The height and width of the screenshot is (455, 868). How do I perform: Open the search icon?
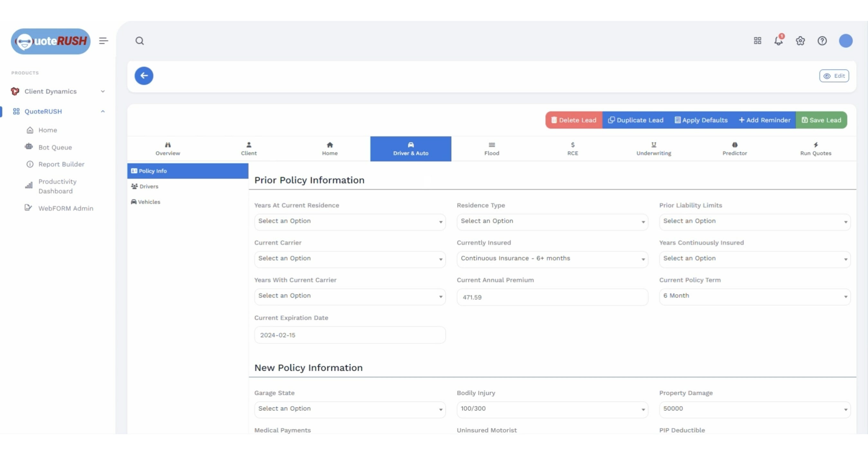(140, 41)
